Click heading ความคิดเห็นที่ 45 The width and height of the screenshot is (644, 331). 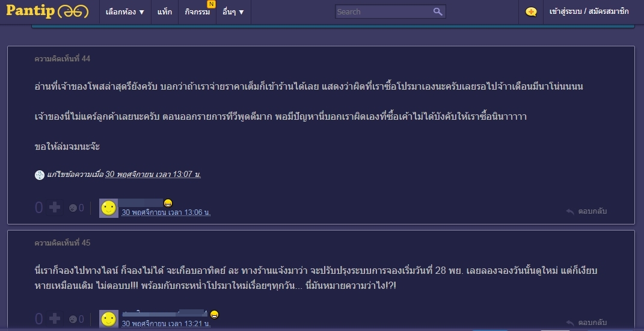(x=63, y=243)
